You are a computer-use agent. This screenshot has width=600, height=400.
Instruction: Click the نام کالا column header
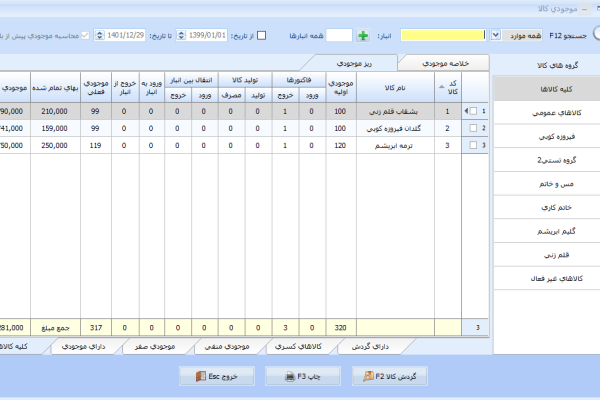click(395, 88)
